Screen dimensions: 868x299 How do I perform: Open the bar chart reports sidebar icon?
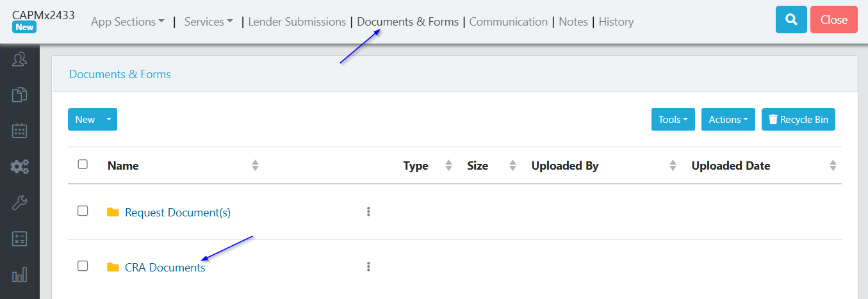coord(20,275)
